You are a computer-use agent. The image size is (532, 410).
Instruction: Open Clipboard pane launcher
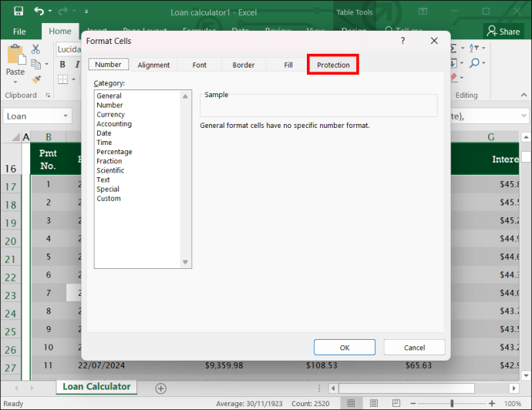48,96
